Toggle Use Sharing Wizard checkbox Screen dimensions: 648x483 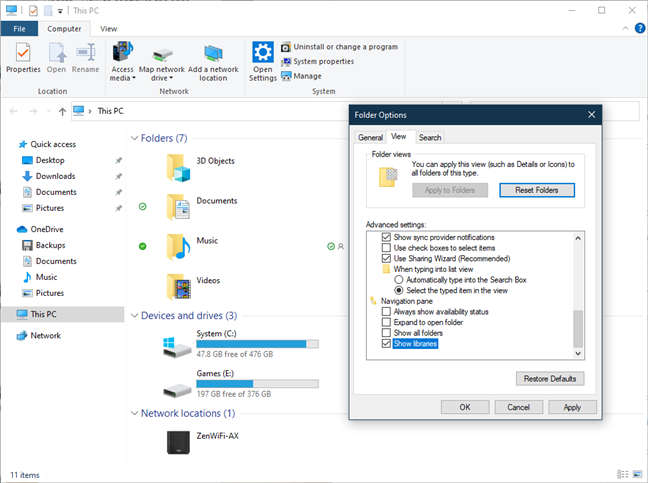pyautogui.click(x=386, y=259)
